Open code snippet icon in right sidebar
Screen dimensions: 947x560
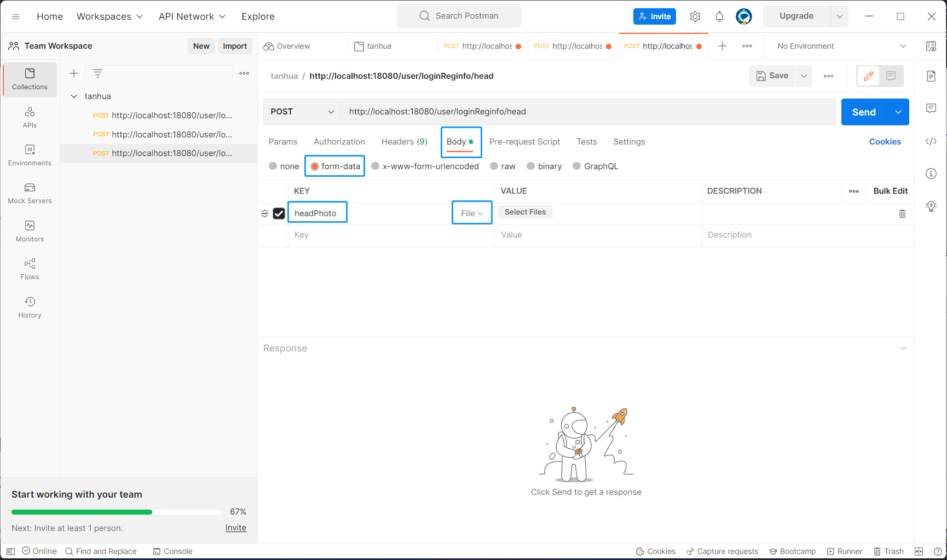point(931,141)
